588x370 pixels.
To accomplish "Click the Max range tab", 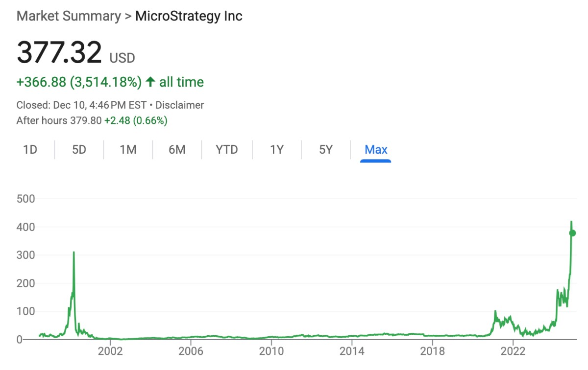I will pos(376,150).
